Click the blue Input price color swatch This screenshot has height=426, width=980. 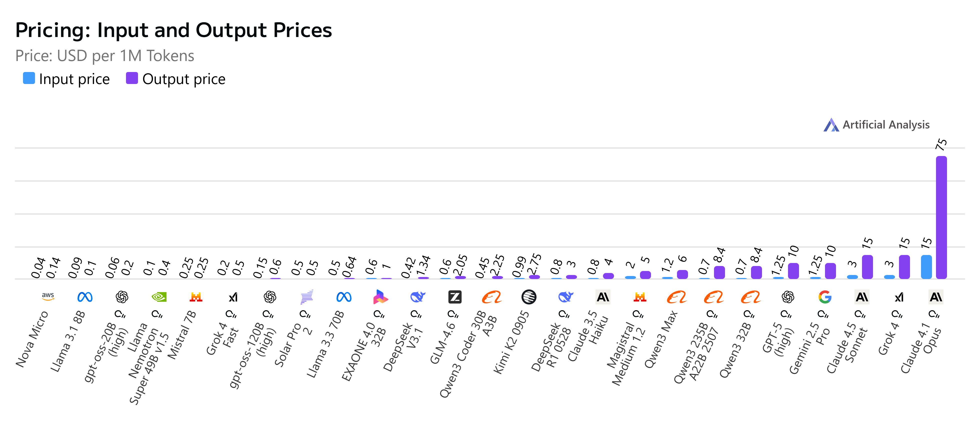[x=29, y=78]
